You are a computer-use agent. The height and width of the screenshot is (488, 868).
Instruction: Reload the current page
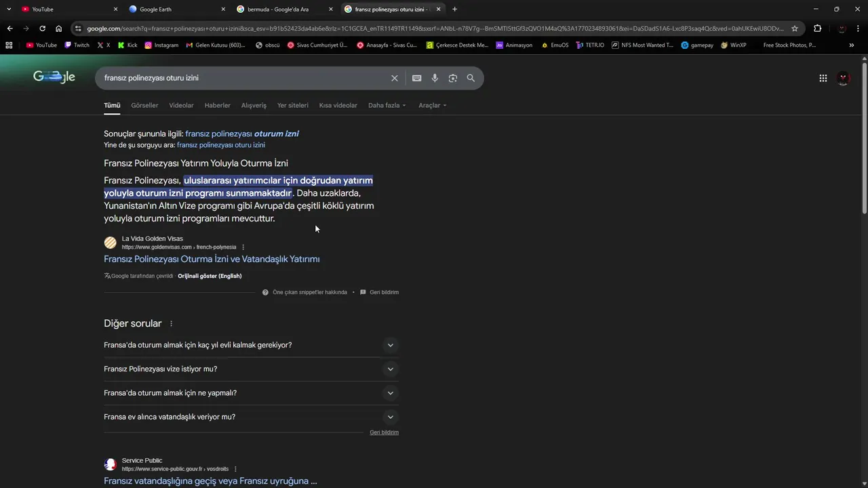[42, 28]
